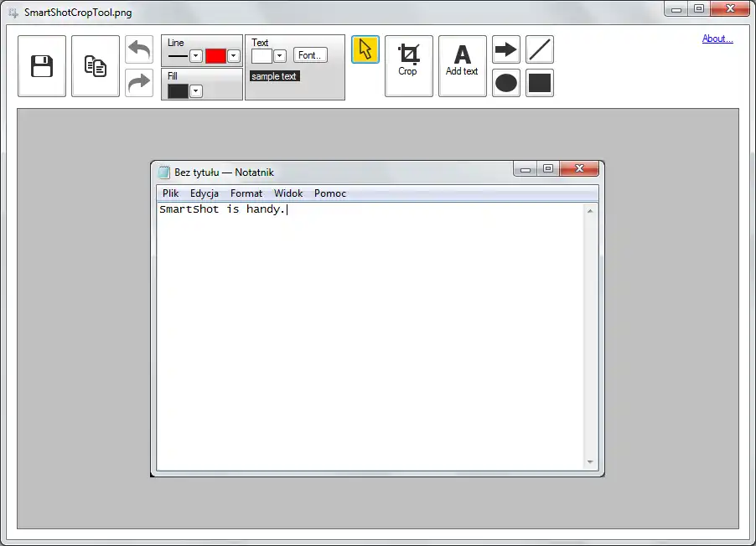
Task: Maximize the Notatnik window
Action: point(548,168)
